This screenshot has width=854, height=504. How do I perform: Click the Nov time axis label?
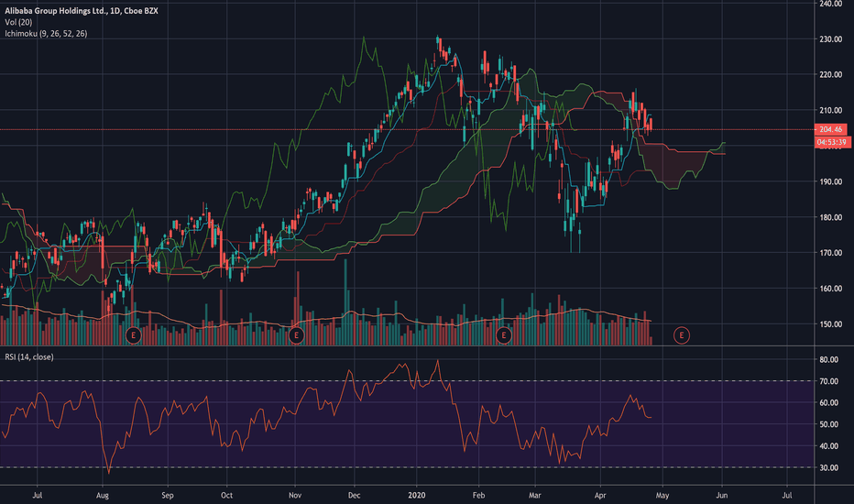point(295,495)
